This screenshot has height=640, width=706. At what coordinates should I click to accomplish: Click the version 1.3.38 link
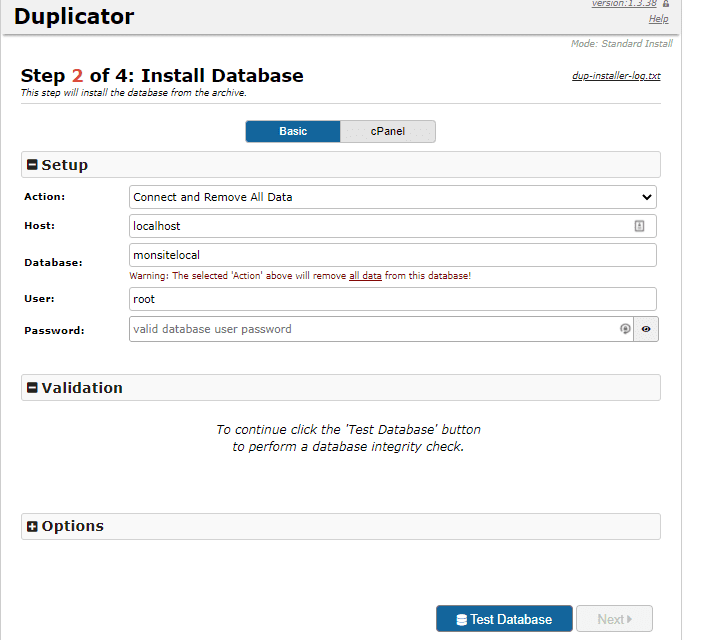[624, 4]
